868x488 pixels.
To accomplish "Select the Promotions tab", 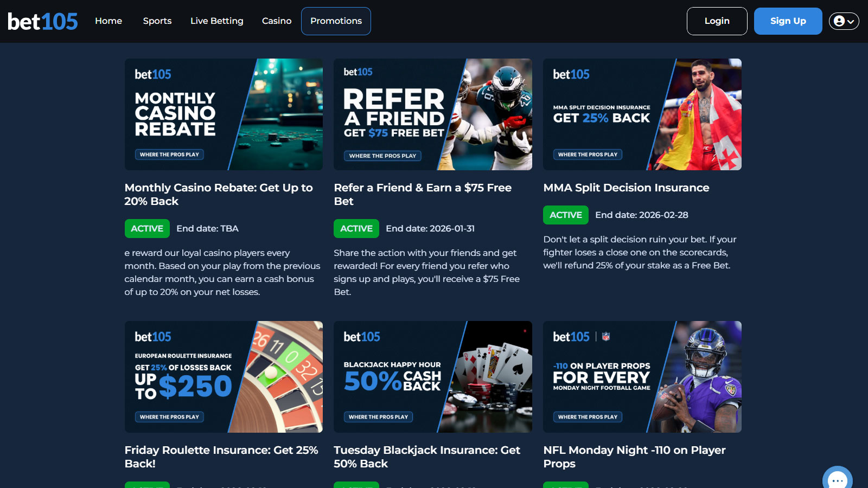I will [336, 21].
